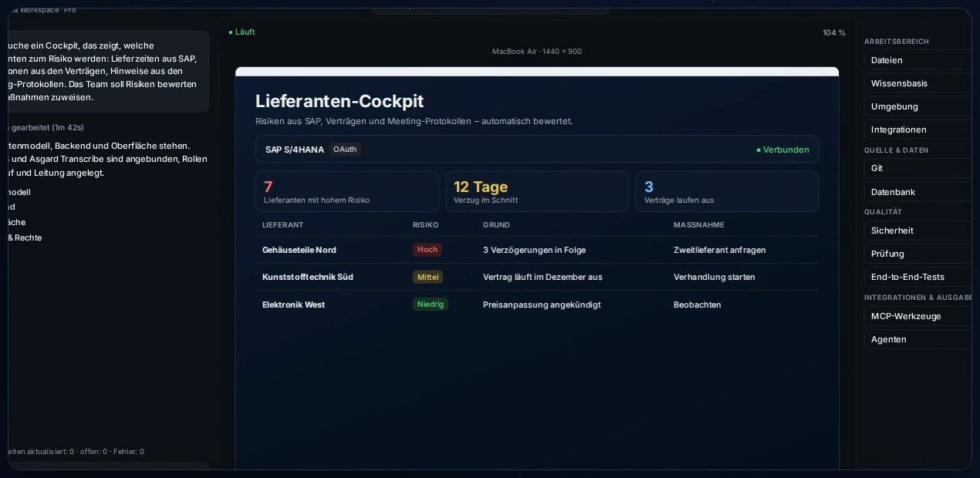Click the SAP S/4HANA connection label

295,150
